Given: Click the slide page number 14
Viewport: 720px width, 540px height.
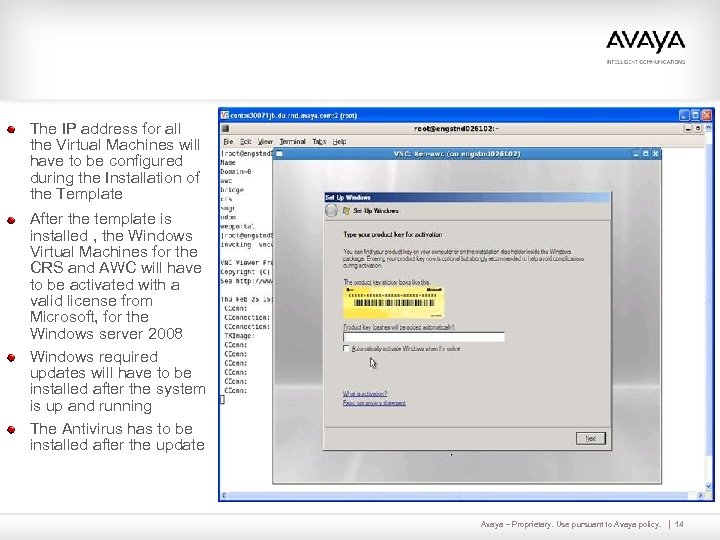Looking at the screenshot, I should point(679,524).
